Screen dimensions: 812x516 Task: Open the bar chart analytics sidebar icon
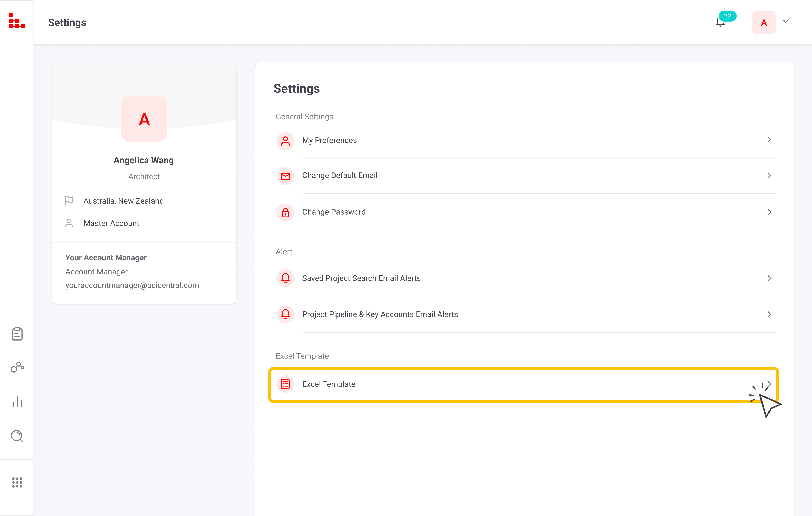17,402
